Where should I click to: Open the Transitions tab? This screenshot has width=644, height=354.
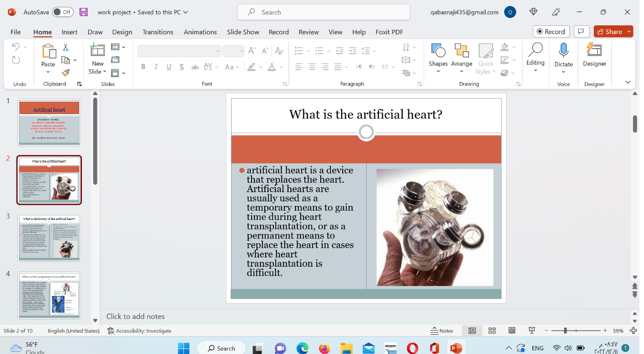(x=157, y=32)
